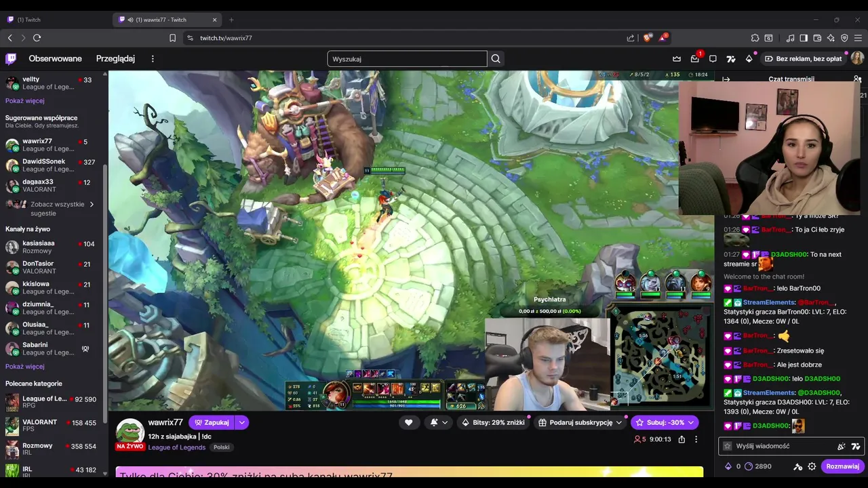Screen dimensions: 868x488
Task: Click the Bits icon in top navigation
Action: 749,59
